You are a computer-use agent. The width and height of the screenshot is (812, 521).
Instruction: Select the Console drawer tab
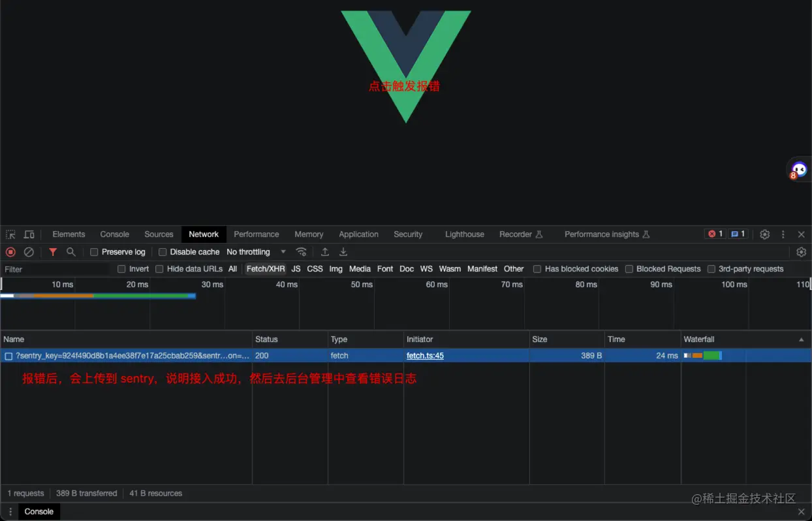[39, 512]
